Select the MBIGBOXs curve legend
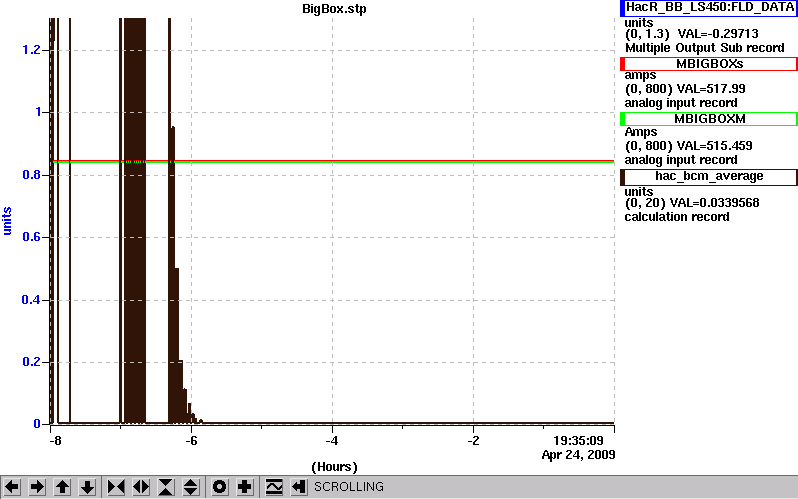The height and width of the screenshot is (499, 798). [x=709, y=64]
